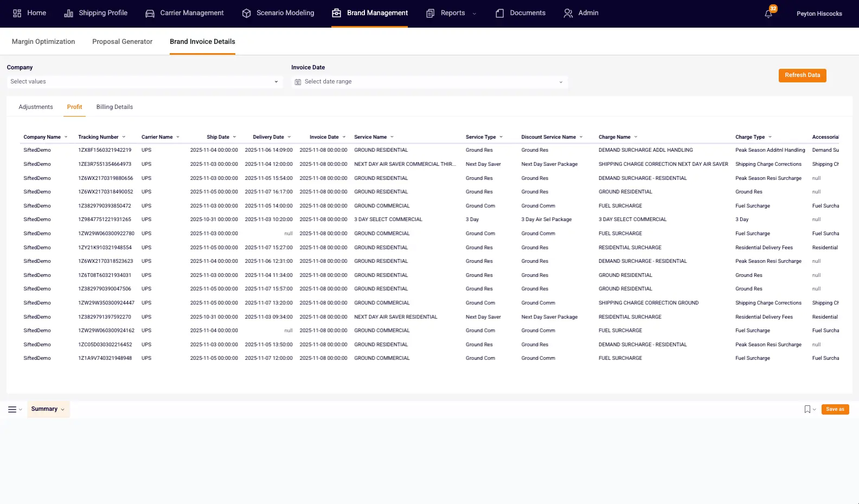Click the Admin user icon
Image resolution: width=859 pixels, height=504 pixels.
click(568, 13)
